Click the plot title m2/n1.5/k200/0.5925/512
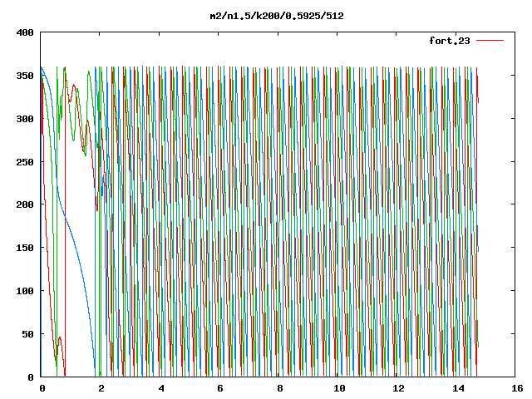The height and width of the screenshot is (399, 532). tap(277, 16)
